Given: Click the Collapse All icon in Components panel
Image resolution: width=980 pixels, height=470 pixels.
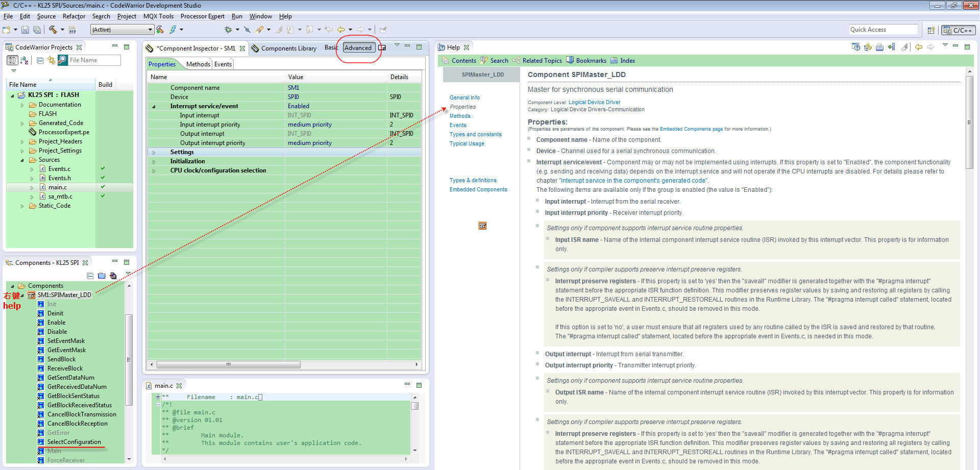Looking at the screenshot, I should (x=90, y=276).
